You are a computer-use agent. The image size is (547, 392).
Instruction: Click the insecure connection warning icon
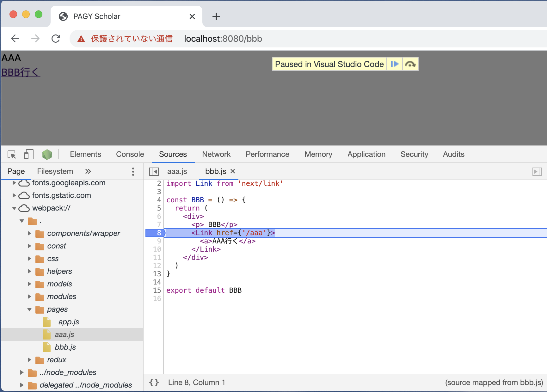(x=81, y=39)
